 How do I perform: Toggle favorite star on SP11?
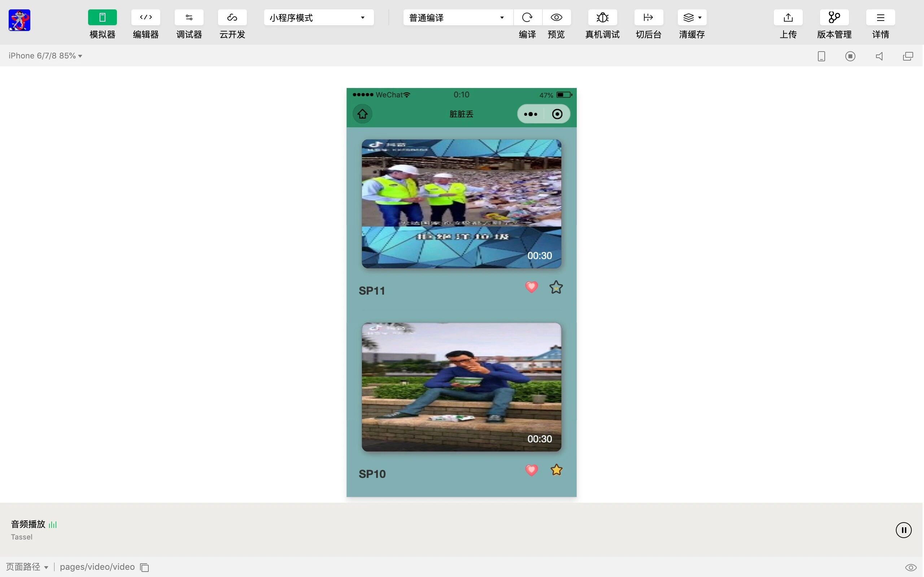(556, 287)
